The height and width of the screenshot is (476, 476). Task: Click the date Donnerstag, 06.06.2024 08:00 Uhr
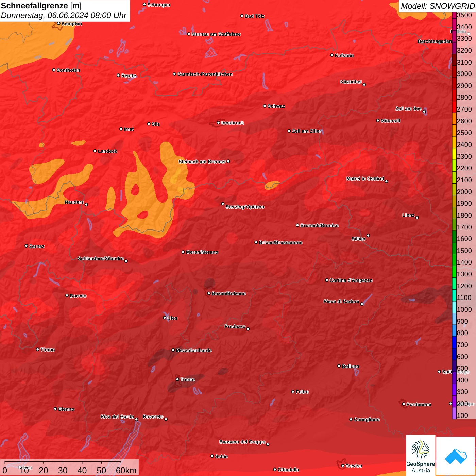[64, 15]
